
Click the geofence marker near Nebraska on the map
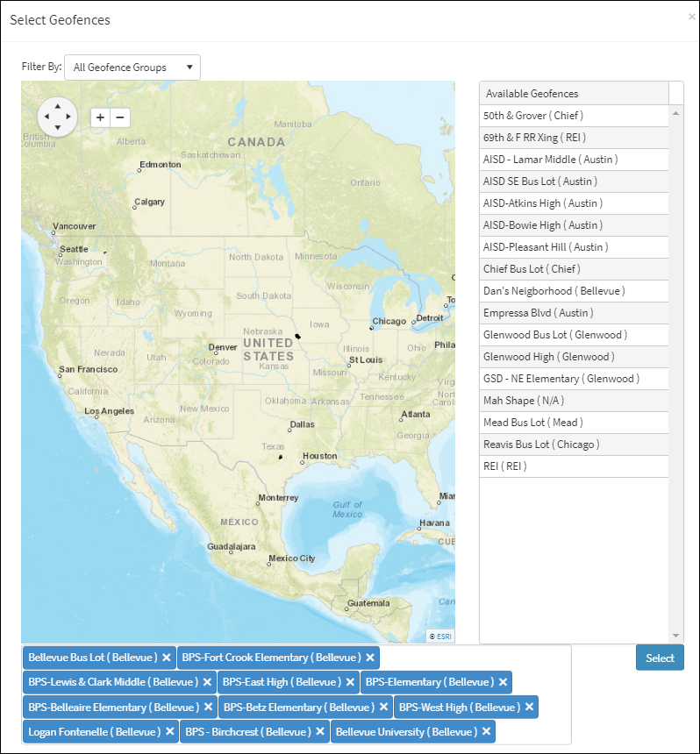tap(297, 336)
